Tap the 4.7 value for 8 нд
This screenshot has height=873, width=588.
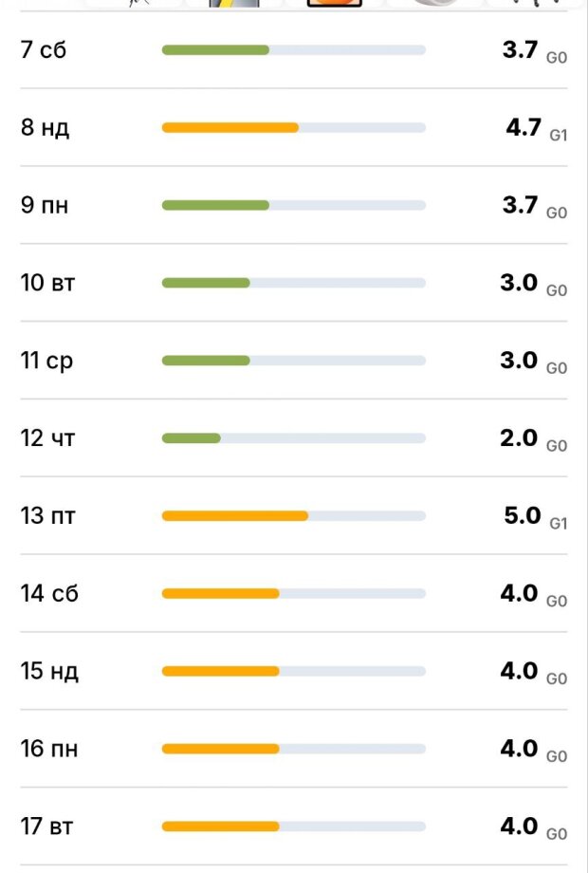(x=523, y=127)
